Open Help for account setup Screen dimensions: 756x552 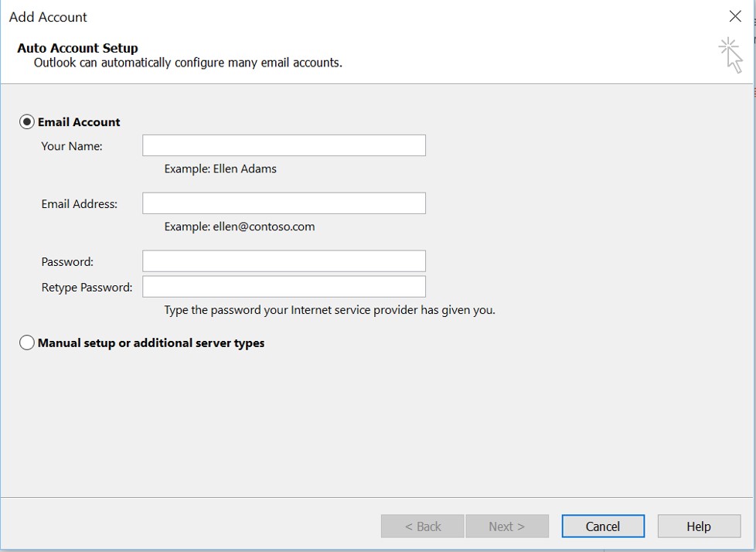(699, 526)
